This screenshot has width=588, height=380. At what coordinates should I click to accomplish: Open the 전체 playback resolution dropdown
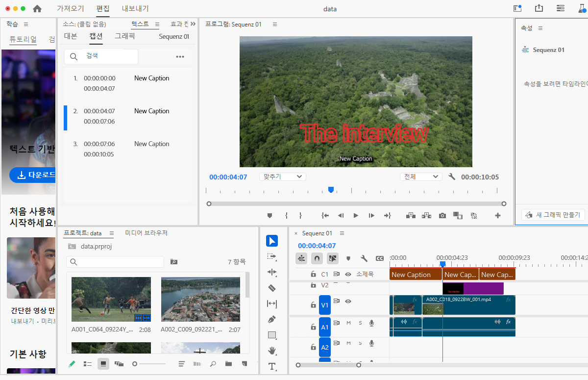coord(421,177)
